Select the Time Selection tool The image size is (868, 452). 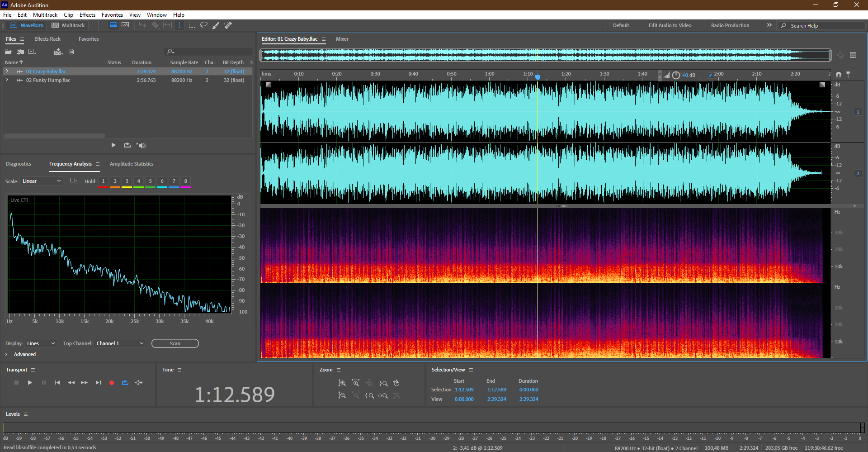click(x=179, y=25)
